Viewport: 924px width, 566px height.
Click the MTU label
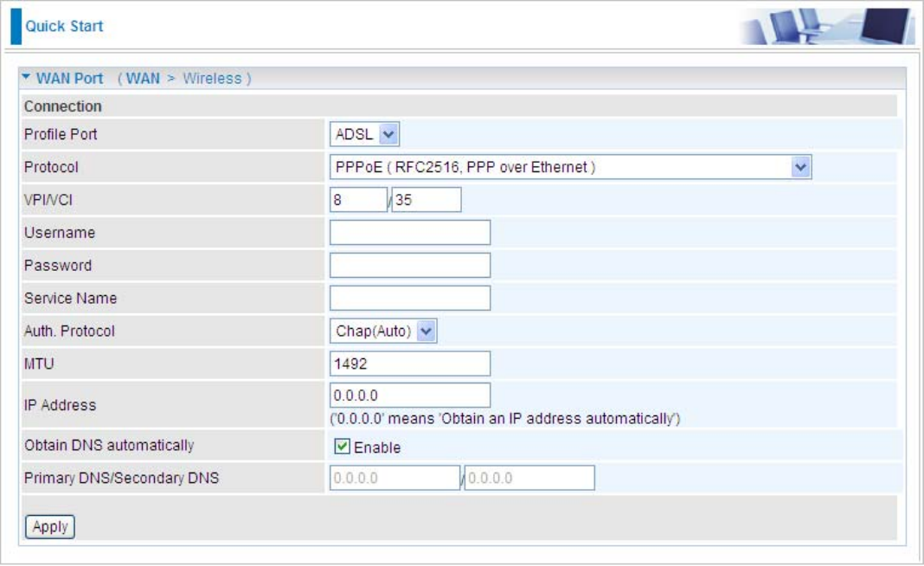39,363
